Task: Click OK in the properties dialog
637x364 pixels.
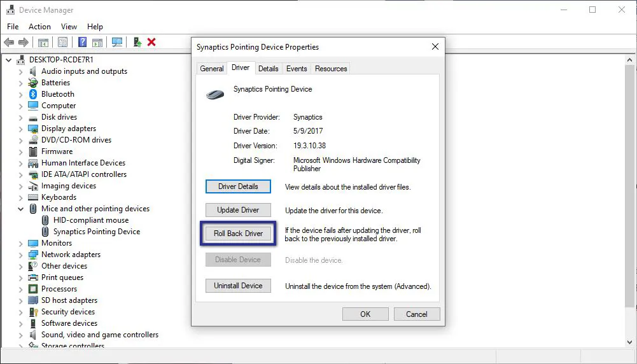Action: click(365, 314)
